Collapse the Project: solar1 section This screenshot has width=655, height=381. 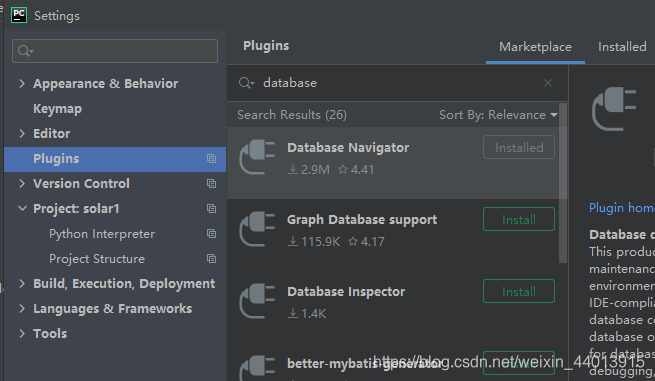22,208
